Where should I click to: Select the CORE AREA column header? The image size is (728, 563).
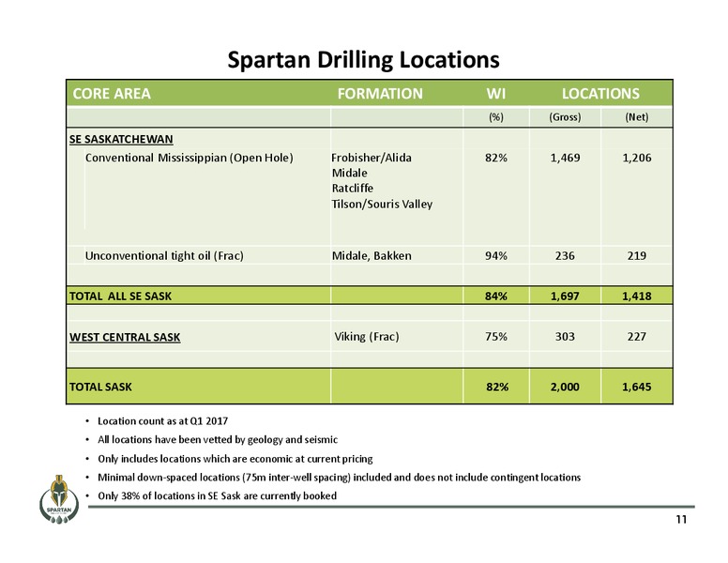click(x=112, y=94)
